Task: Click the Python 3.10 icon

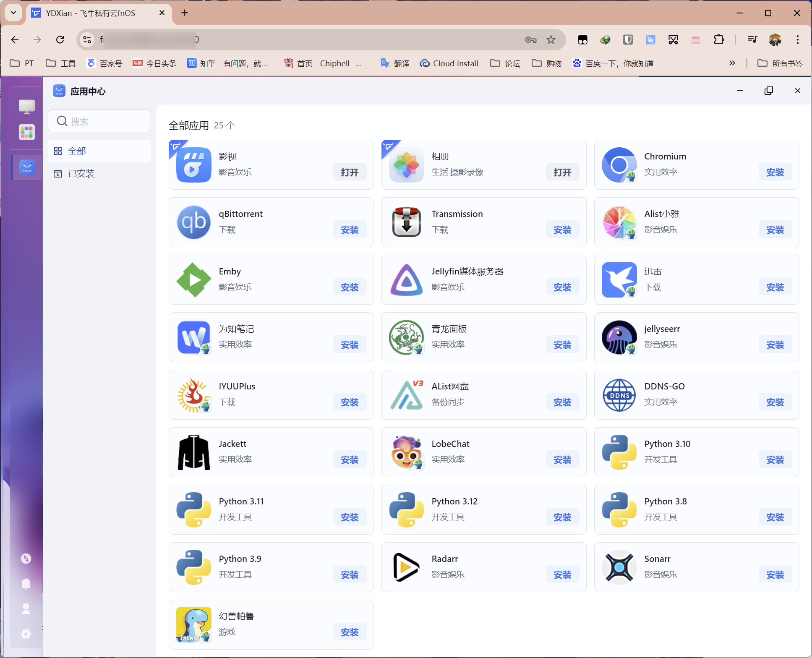Action: coord(619,452)
